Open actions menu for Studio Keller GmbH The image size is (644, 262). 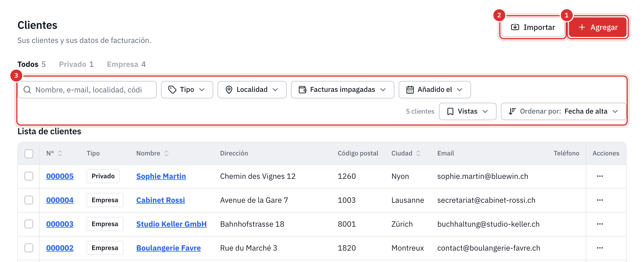pos(600,224)
